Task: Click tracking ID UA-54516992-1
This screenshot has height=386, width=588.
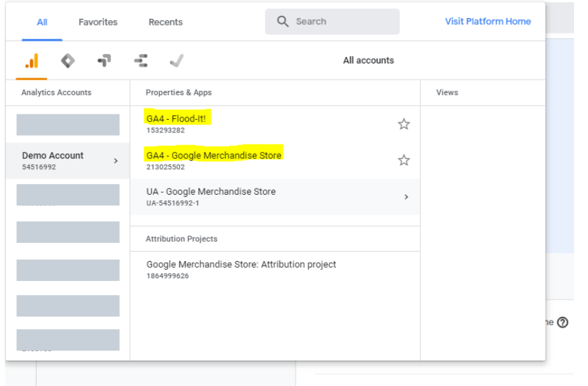Action: [x=173, y=203]
